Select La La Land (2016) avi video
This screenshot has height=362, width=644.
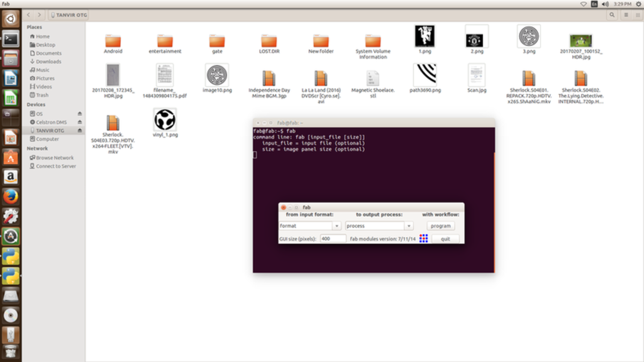321,86
